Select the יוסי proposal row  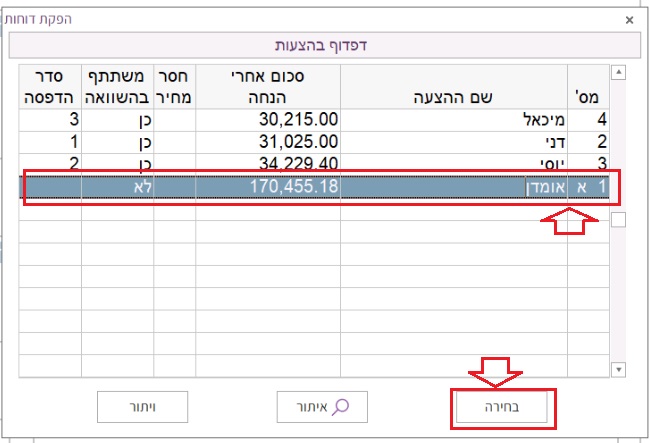[454, 163]
